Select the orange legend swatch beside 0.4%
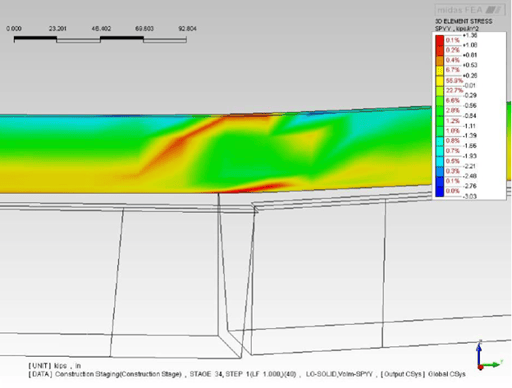 coord(440,60)
